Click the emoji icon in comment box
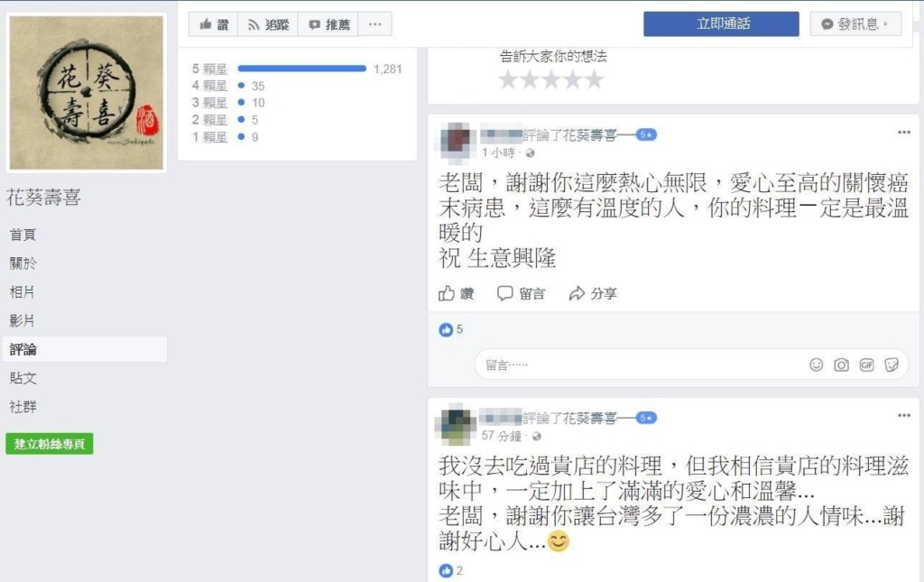 coord(816,365)
